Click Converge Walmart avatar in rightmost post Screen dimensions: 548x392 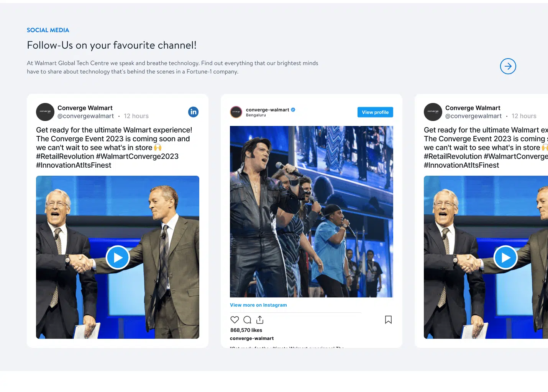tap(433, 112)
